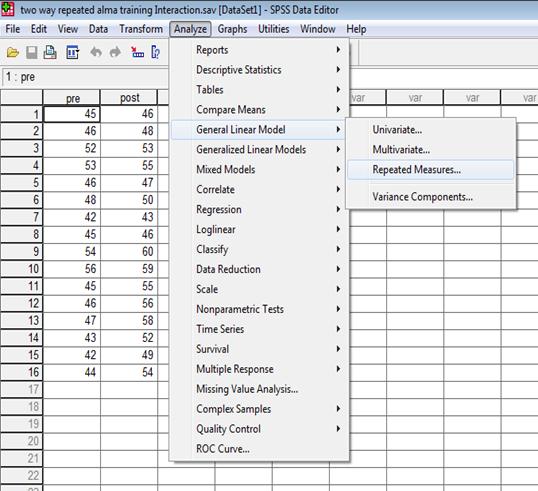The height and width of the screenshot is (491, 538).
Task: Expand the Tables submenu
Action: 260,90
